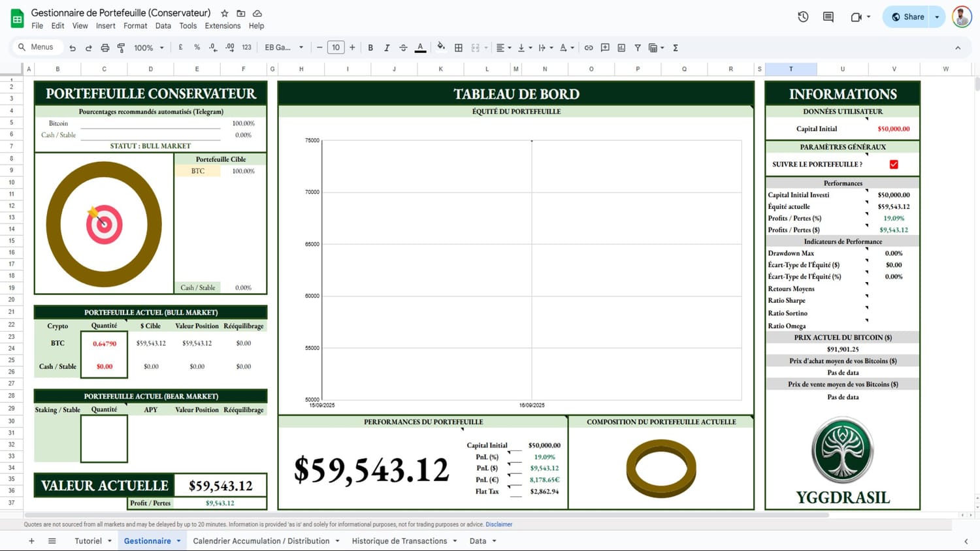The height and width of the screenshot is (551, 980).
Task: Apply strikethrough formatting
Action: (403, 48)
